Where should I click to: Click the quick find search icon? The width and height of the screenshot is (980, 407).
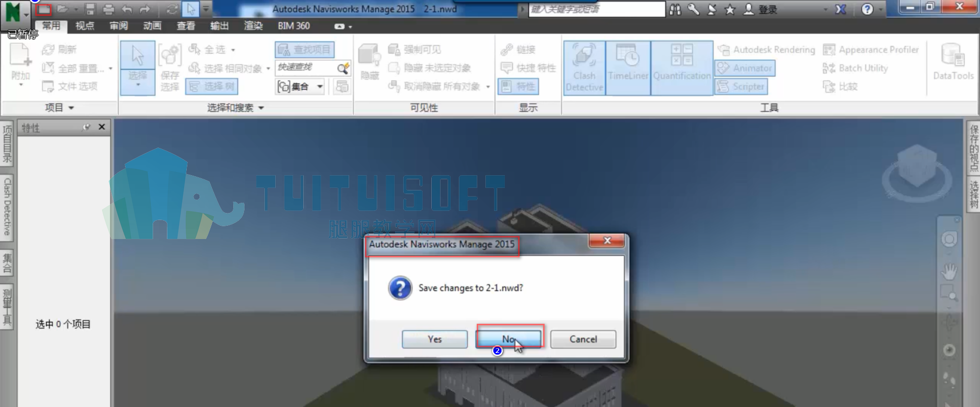343,68
